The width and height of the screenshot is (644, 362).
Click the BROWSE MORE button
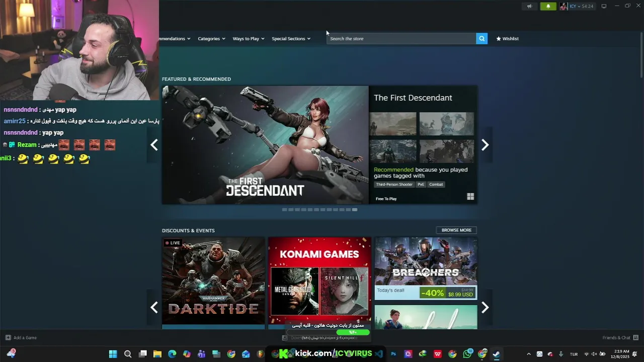click(456, 230)
